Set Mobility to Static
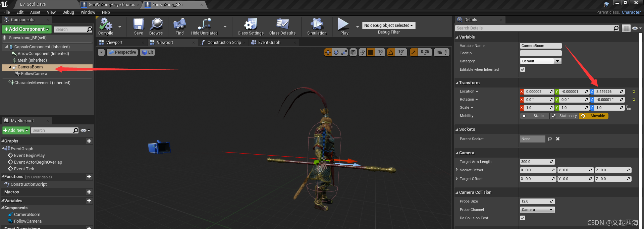This screenshot has height=229, width=644. click(x=535, y=116)
